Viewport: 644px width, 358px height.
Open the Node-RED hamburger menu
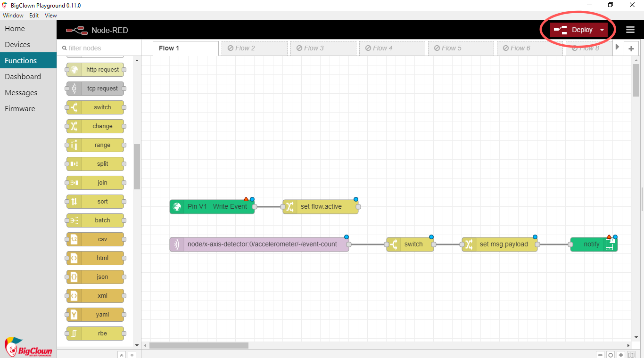[x=630, y=30]
